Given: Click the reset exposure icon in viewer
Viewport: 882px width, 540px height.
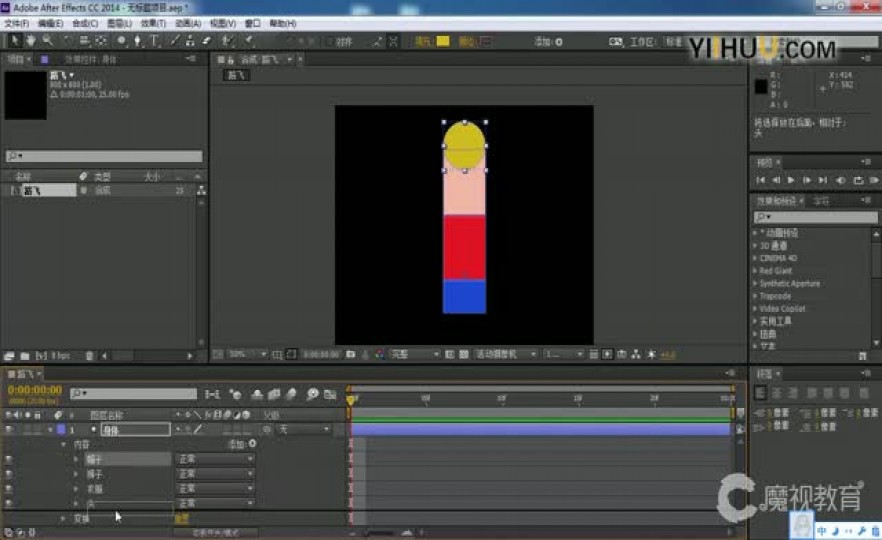Looking at the screenshot, I should click(x=651, y=354).
